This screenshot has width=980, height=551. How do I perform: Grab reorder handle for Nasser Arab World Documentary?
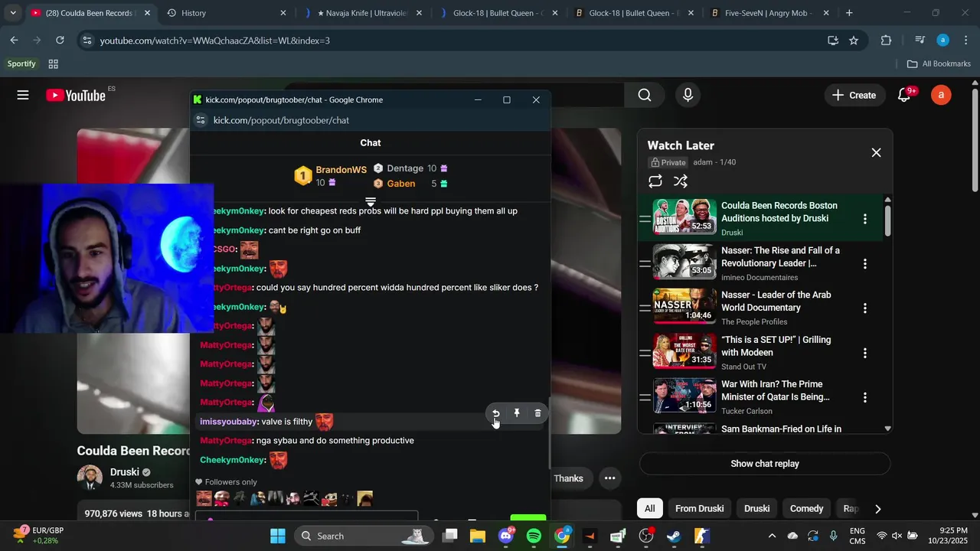click(645, 308)
